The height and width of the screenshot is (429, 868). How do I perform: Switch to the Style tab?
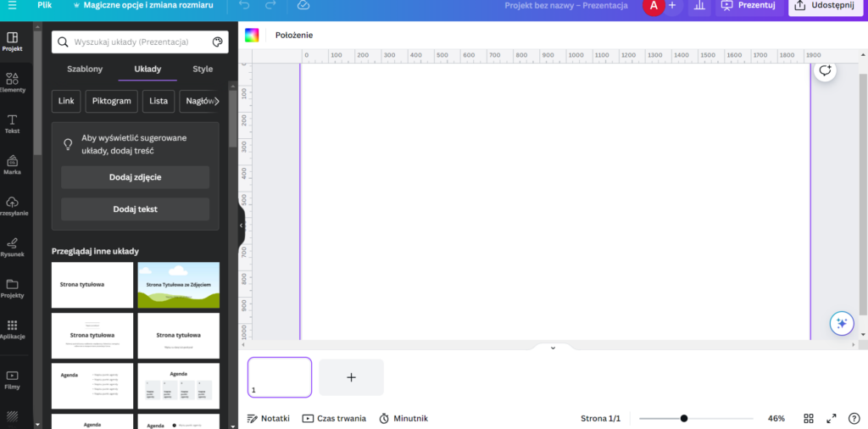click(203, 69)
